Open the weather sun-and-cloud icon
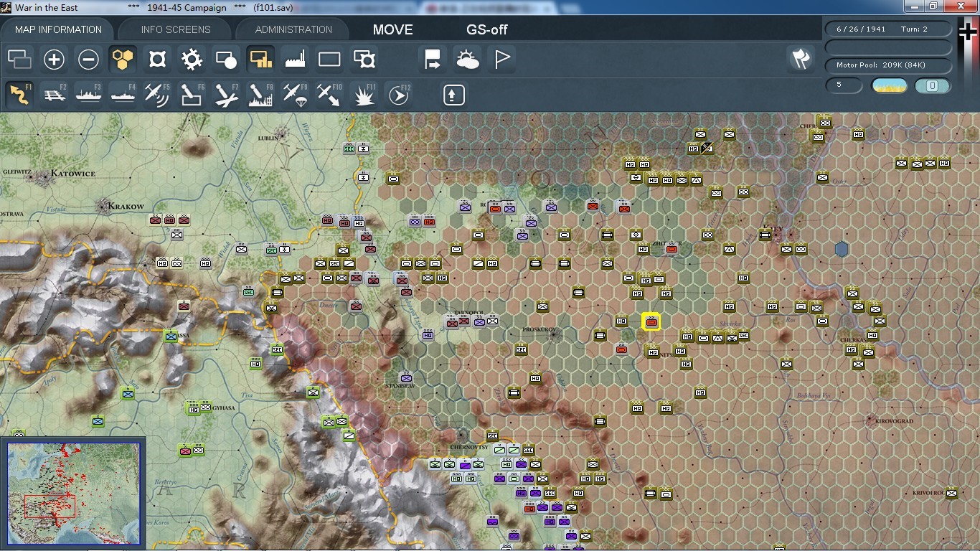This screenshot has width=980, height=551. (x=468, y=59)
